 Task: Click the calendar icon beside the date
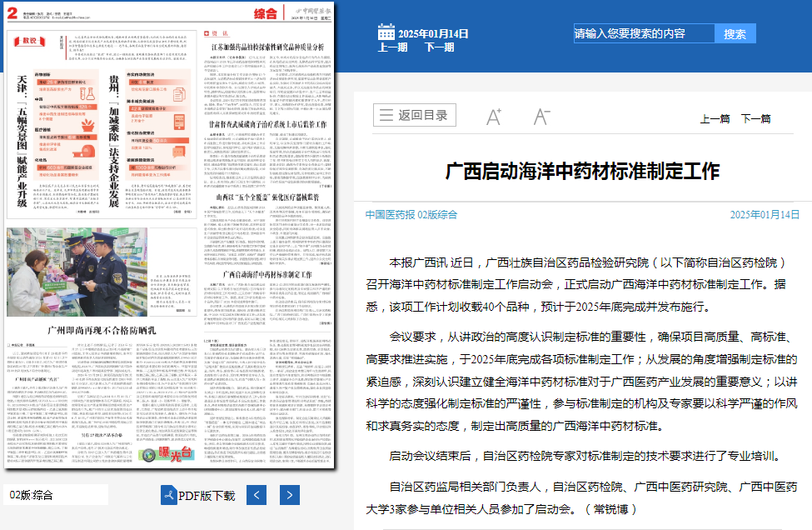pyautogui.click(x=386, y=32)
